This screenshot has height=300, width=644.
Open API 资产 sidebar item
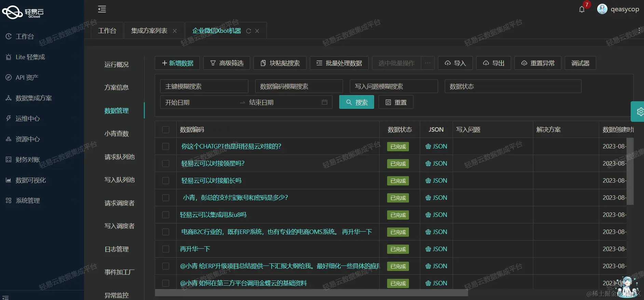[42, 77]
